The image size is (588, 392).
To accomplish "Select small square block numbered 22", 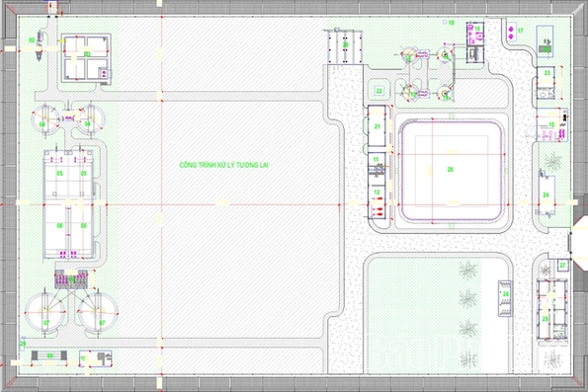I will click(378, 91).
